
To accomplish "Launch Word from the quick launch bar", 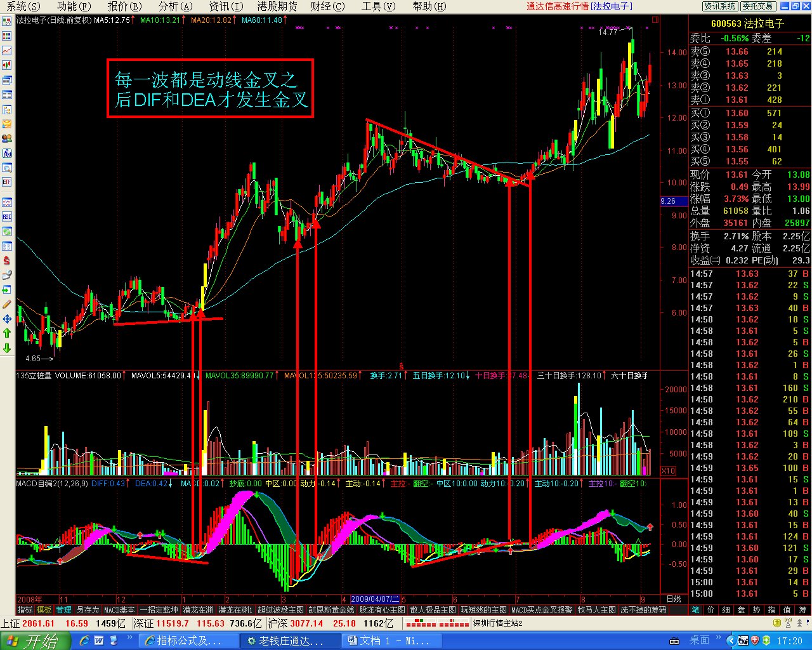I will point(99,641).
